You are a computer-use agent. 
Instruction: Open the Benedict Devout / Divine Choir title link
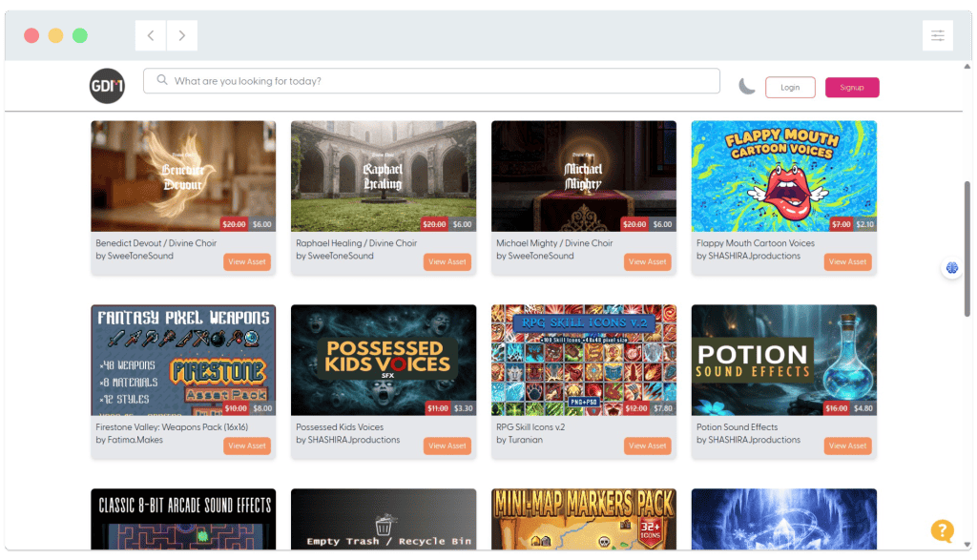pos(156,242)
